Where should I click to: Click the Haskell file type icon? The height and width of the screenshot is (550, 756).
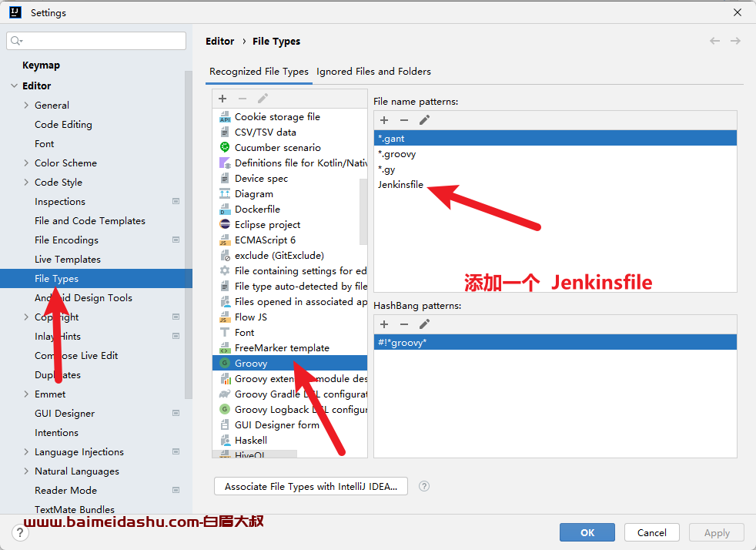point(225,440)
